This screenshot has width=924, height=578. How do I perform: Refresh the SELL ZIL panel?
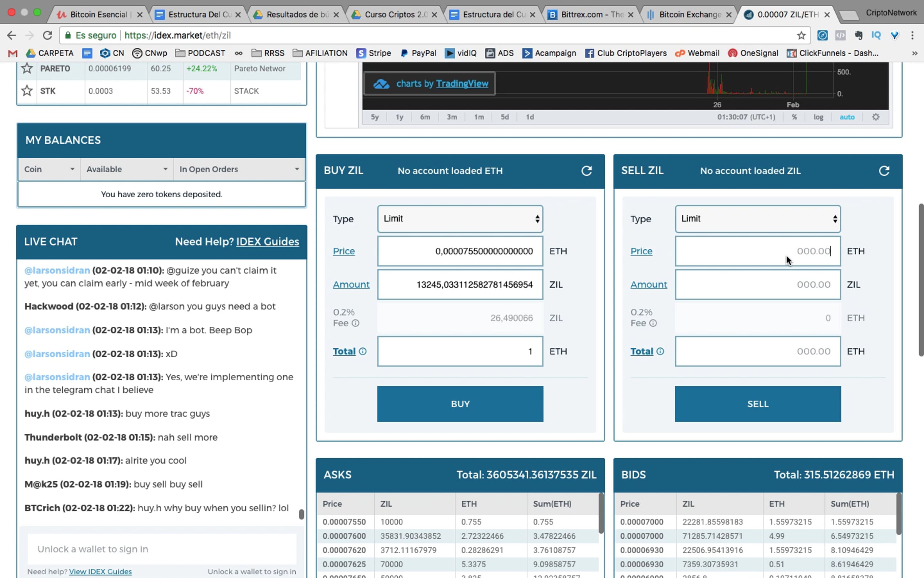(x=884, y=171)
